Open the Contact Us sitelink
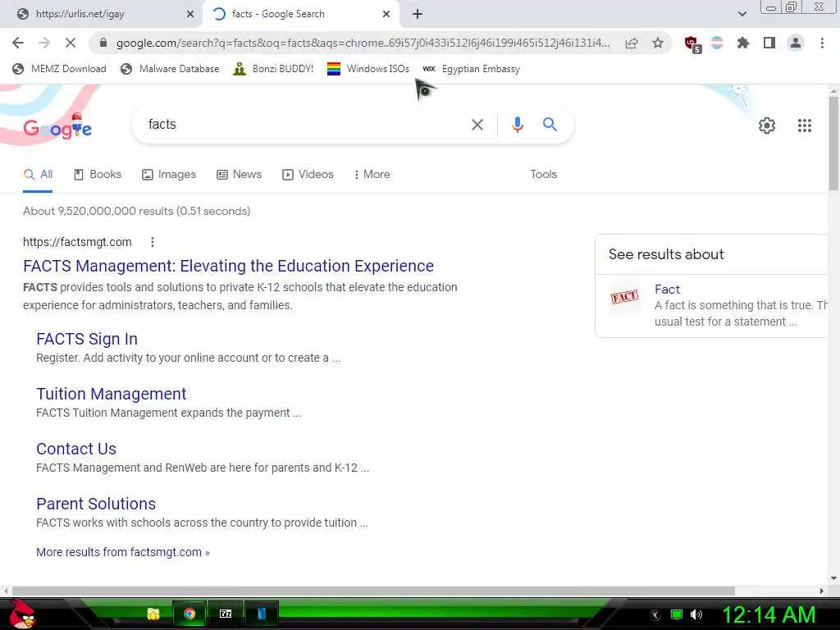Screen dimensions: 840x630 76,449
